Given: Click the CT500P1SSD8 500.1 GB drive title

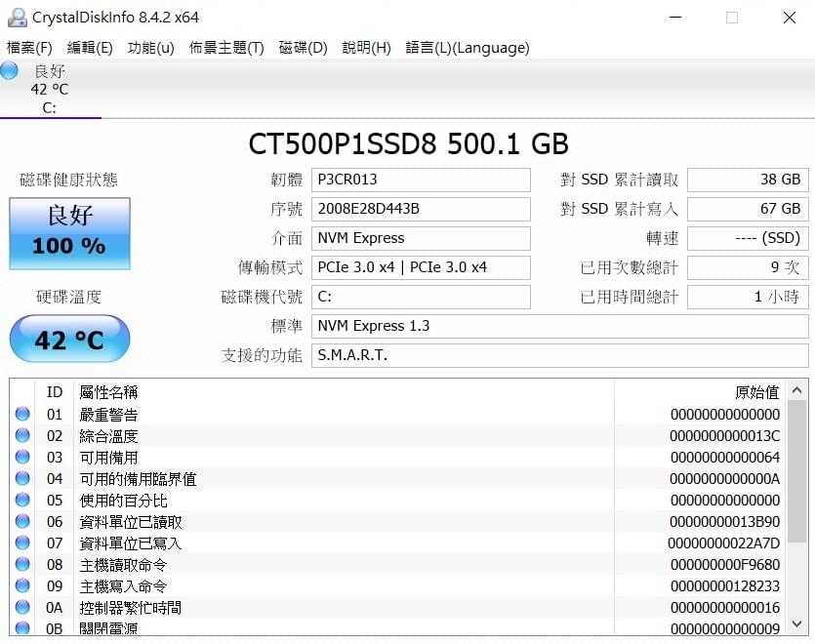Looking at the screenshot, I should pos(409,143).
